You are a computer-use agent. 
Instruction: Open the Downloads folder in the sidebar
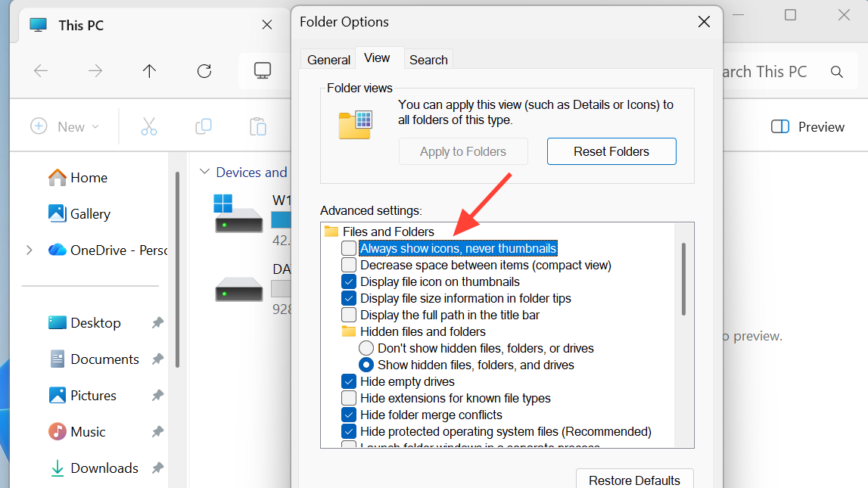pyautogui.click(x=106, y=468)
